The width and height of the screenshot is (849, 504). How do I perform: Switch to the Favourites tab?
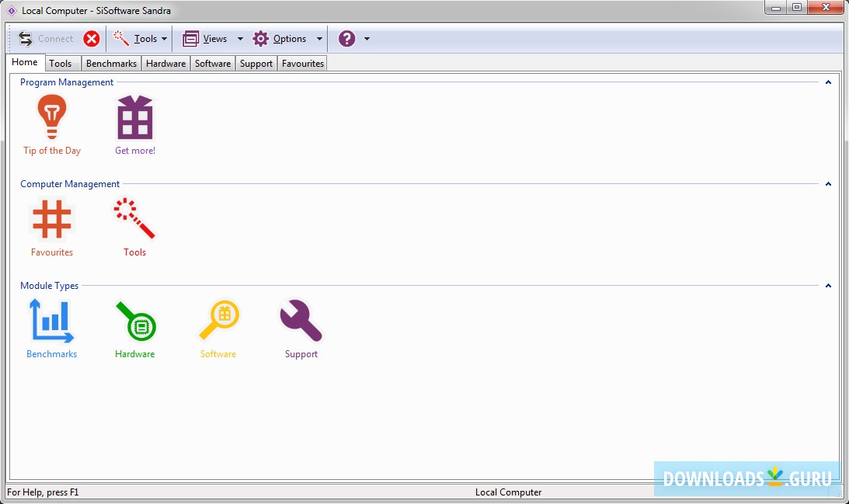[302, 63]
